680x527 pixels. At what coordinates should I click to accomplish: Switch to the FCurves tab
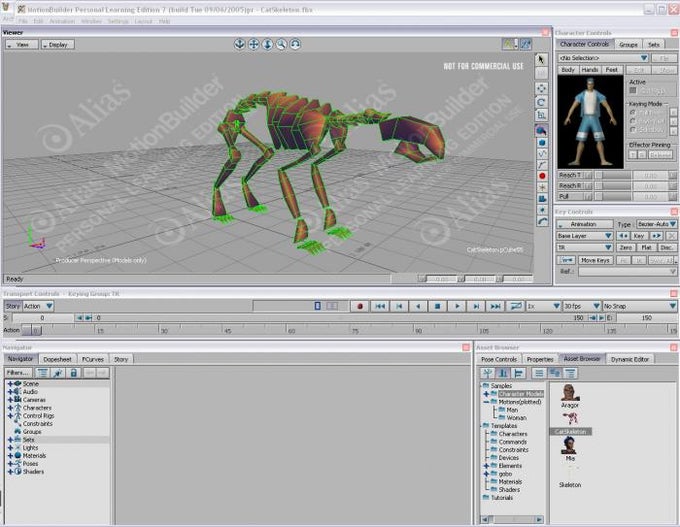93,360
